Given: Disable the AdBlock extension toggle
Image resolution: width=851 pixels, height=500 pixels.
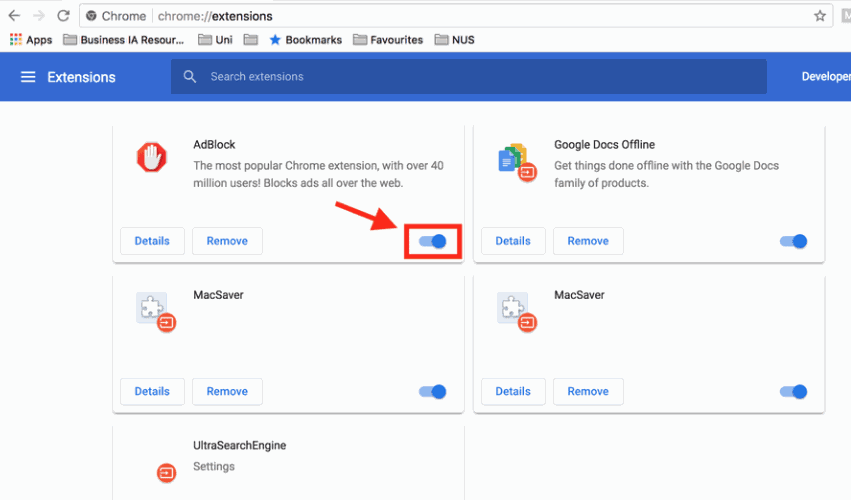Looking at the screenshot, I should [x=433, y=241].
